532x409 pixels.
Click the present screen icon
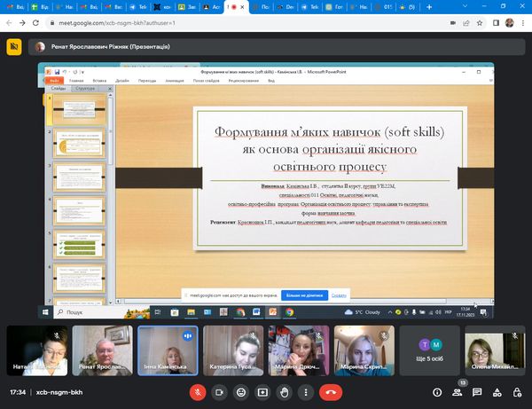(262, 391)
